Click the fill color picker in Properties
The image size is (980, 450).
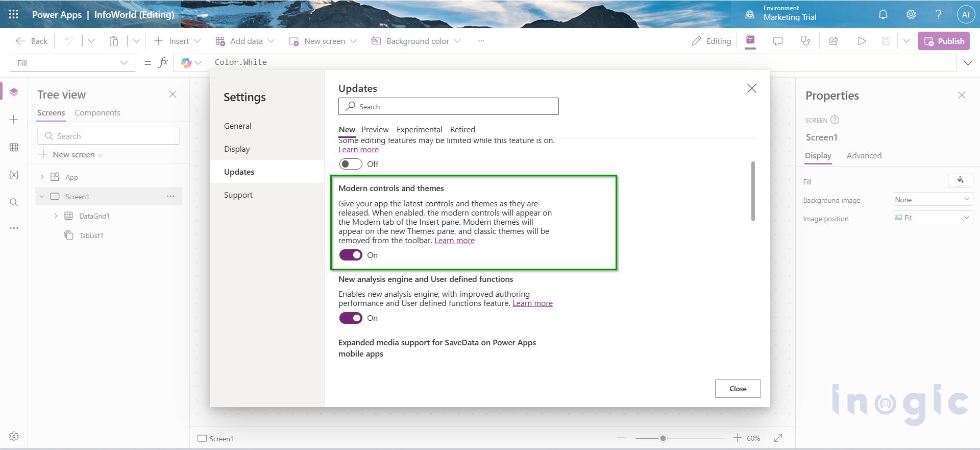(960, 180)
